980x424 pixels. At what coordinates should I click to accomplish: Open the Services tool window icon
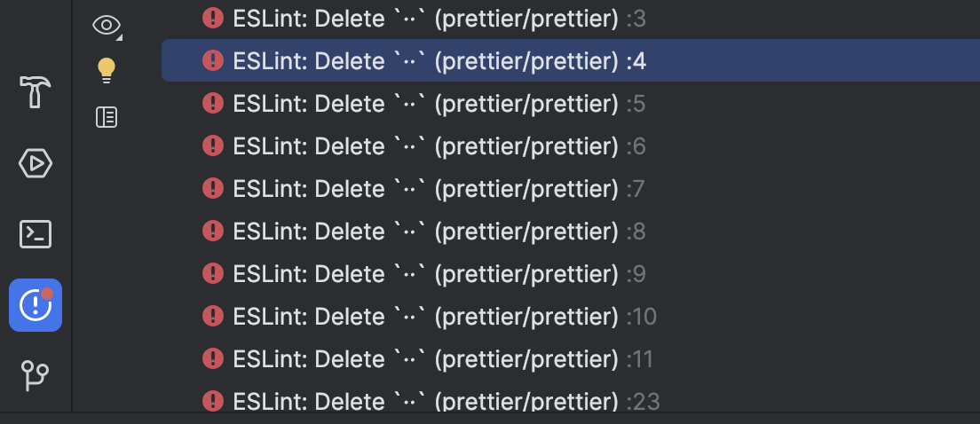click(35, 163)
